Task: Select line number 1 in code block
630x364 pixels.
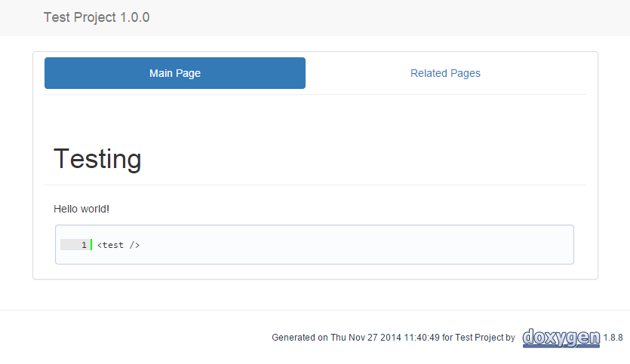Action: pos(84,245)
